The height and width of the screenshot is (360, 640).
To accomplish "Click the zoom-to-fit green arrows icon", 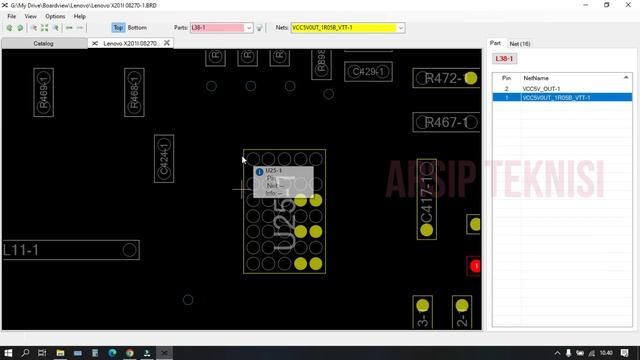I will 44,28.
